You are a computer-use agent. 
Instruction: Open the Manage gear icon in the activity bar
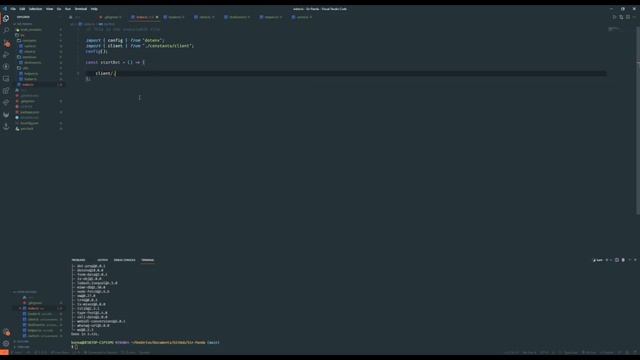tap(6, 344)
